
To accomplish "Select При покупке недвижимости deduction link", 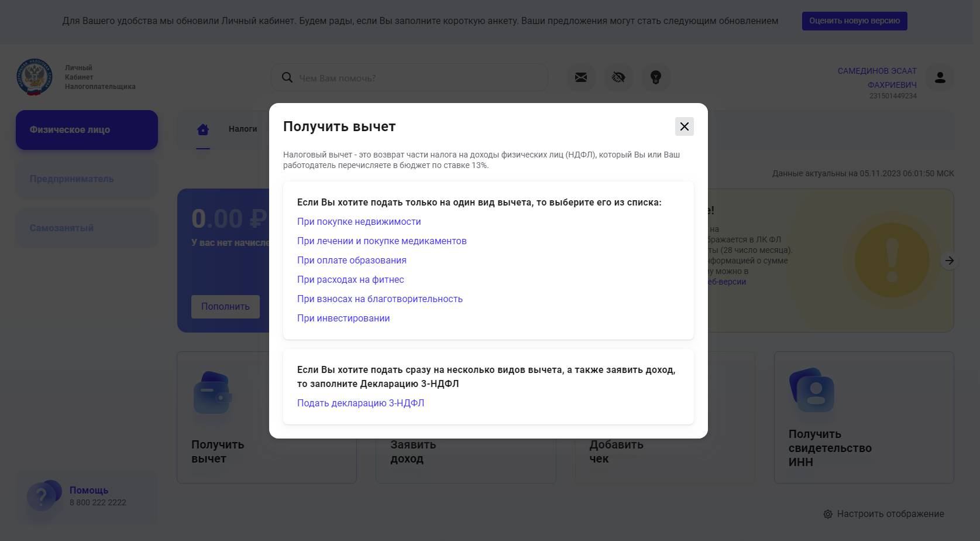I will click(359, 221).
